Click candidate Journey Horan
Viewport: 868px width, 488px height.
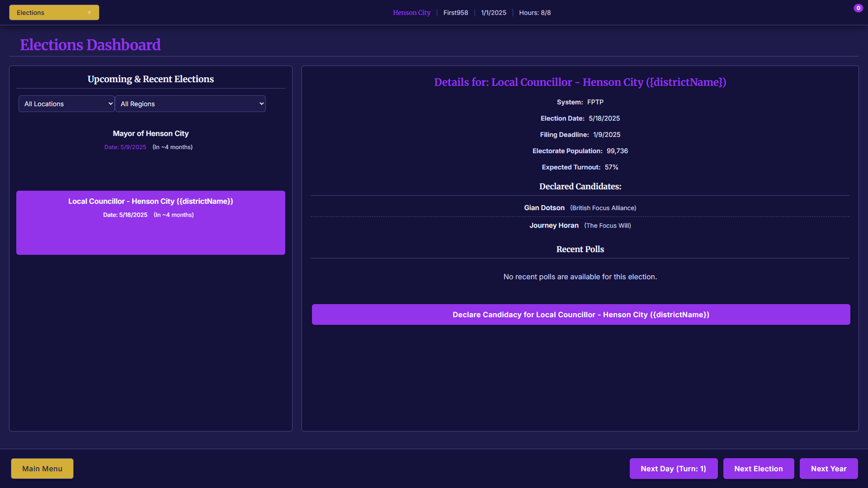pos(554,225)
